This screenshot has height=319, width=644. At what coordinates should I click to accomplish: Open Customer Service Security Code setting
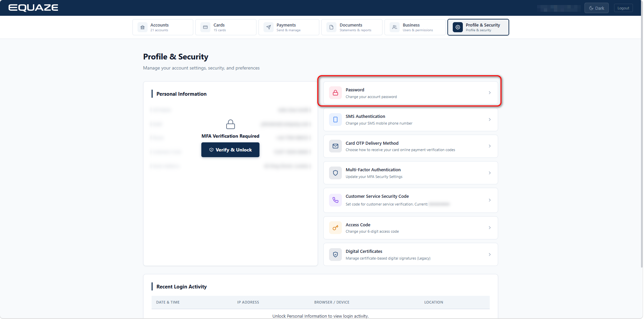(x=411, y=200)
